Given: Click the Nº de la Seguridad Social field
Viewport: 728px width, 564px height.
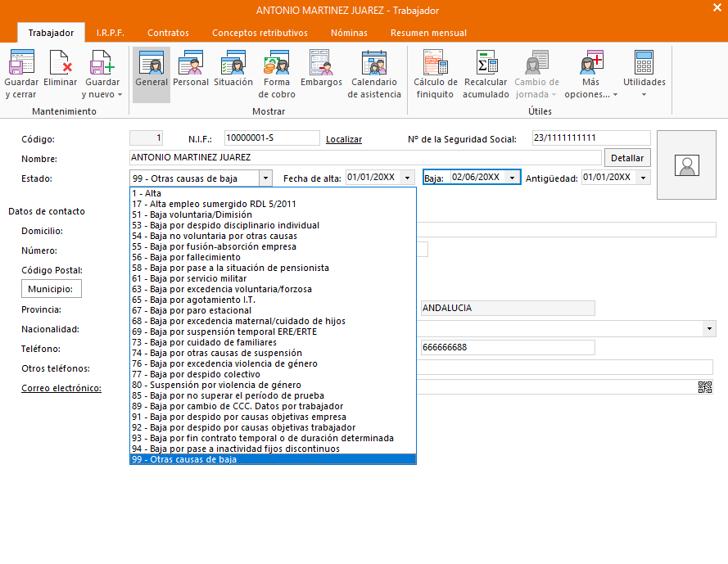Looking at the screenshot, I should 591,138.
